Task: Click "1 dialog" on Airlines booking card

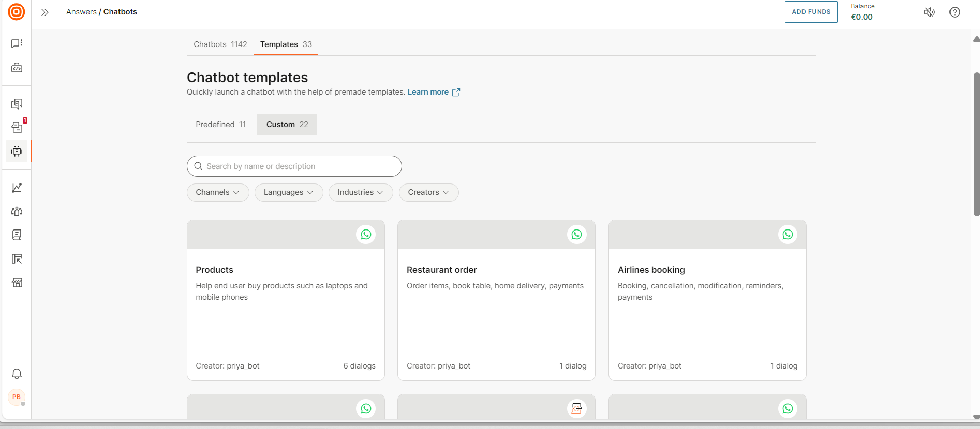Action: pyautogui.click(x=784, y=366)
